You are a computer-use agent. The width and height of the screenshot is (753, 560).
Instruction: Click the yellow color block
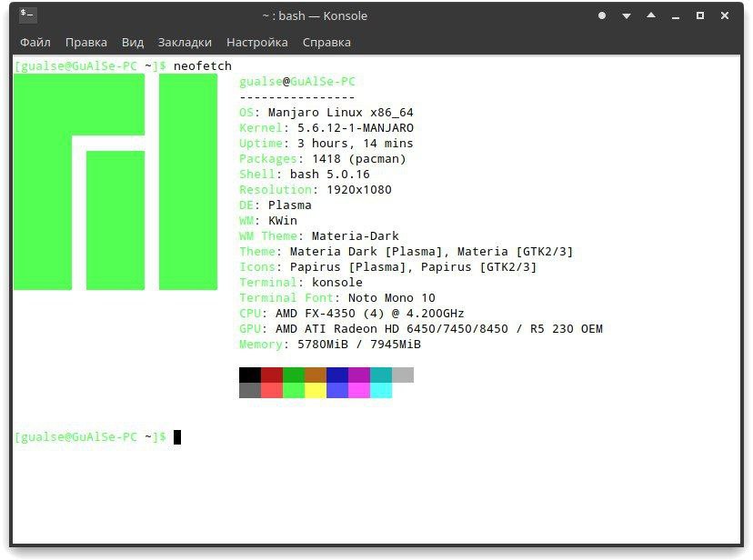click(316, 390)
